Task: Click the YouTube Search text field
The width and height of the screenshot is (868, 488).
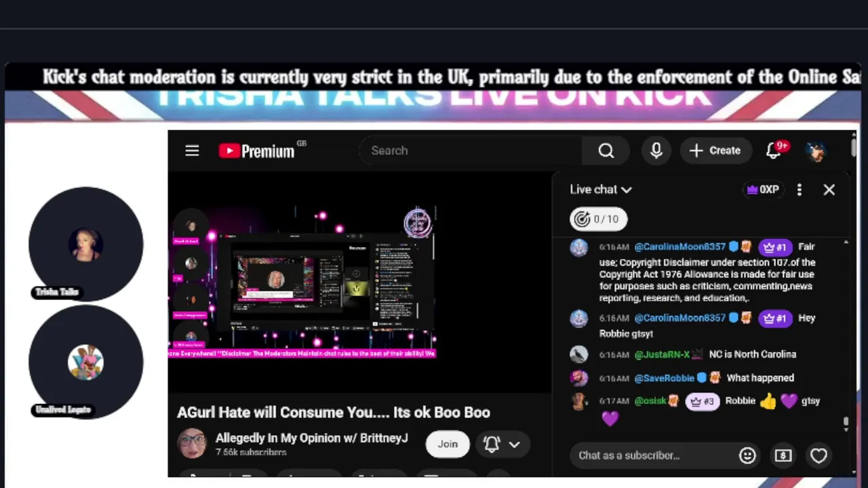Action: pyautogui.click(x=470, y=150)
